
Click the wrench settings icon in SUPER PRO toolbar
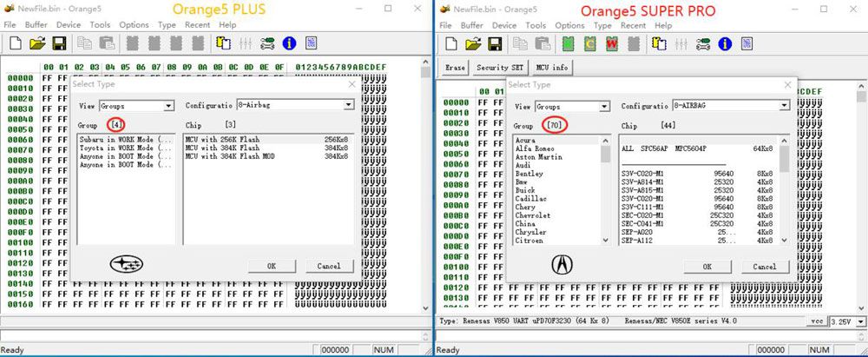pos(700,43)
